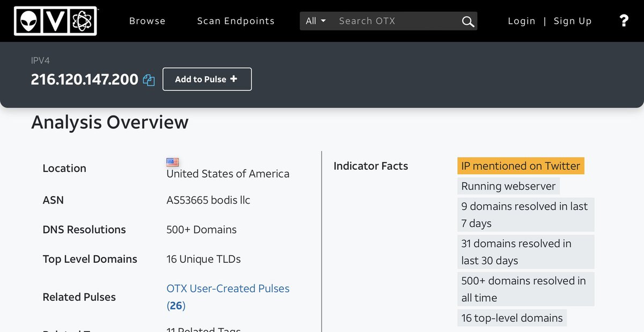Screen dimensions: 644x332
Task: Click the Running webserver indicator tag
Action: (x=508, y=186)
